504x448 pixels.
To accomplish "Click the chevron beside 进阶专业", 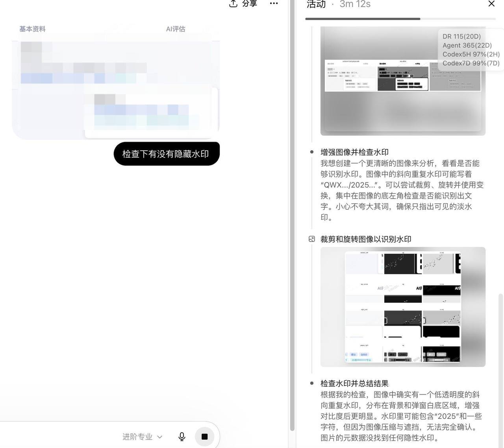I will coord(159,437).
